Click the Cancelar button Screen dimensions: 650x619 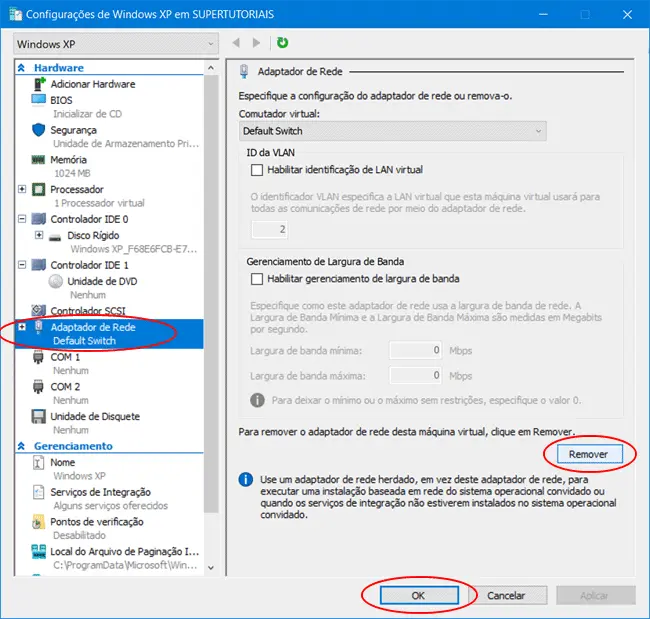coord(507,595)
